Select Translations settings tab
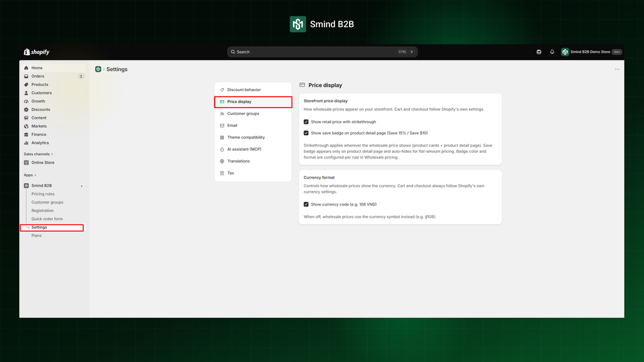 point(253,162)
